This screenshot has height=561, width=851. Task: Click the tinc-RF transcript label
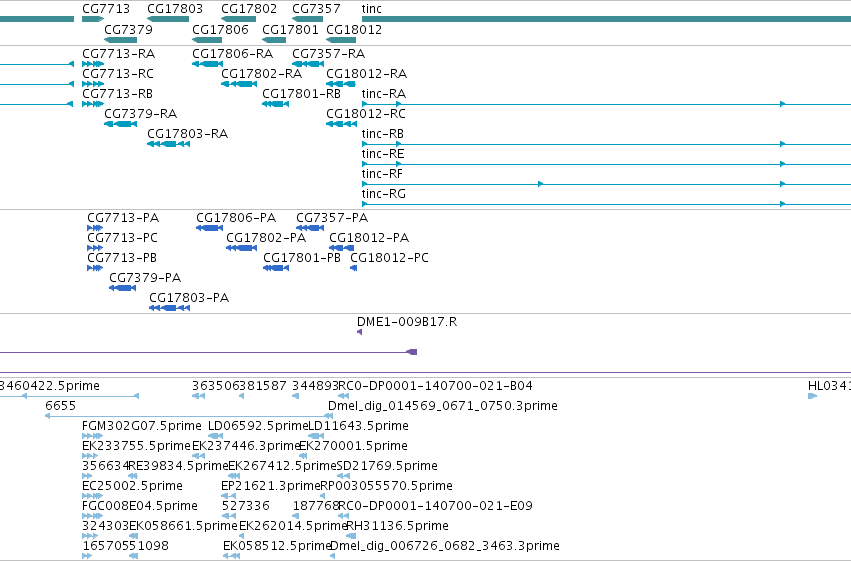pyautogui.click(x=382, y=174)
